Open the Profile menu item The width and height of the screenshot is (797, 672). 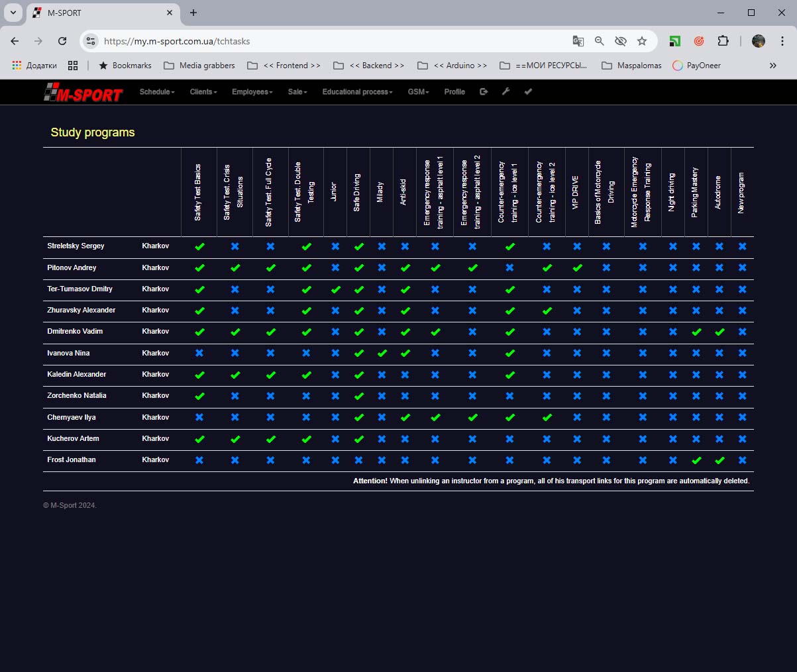click(454, 92)
